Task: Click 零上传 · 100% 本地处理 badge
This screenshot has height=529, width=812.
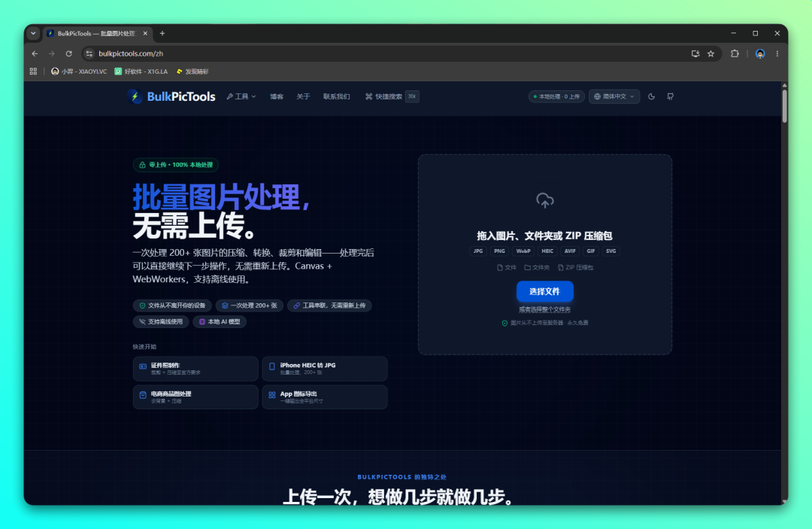Action: [176, 165]
